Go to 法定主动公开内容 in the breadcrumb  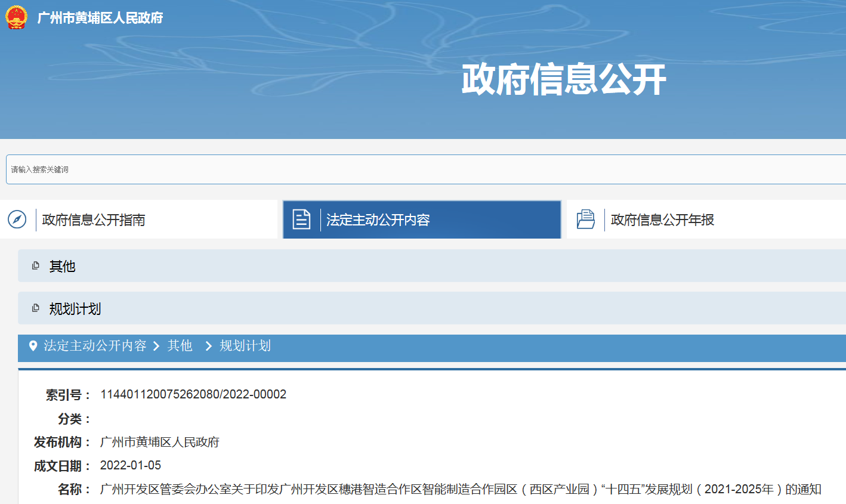pos(95,346)
